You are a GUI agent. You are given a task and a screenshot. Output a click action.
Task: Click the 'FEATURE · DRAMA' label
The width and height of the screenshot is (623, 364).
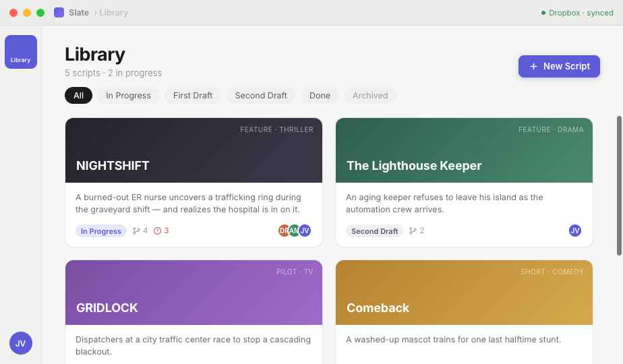[551, 129]
